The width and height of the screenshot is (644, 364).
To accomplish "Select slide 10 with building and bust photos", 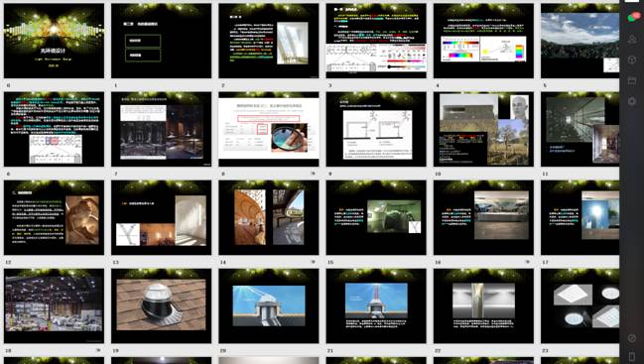I will click(483, 129).
